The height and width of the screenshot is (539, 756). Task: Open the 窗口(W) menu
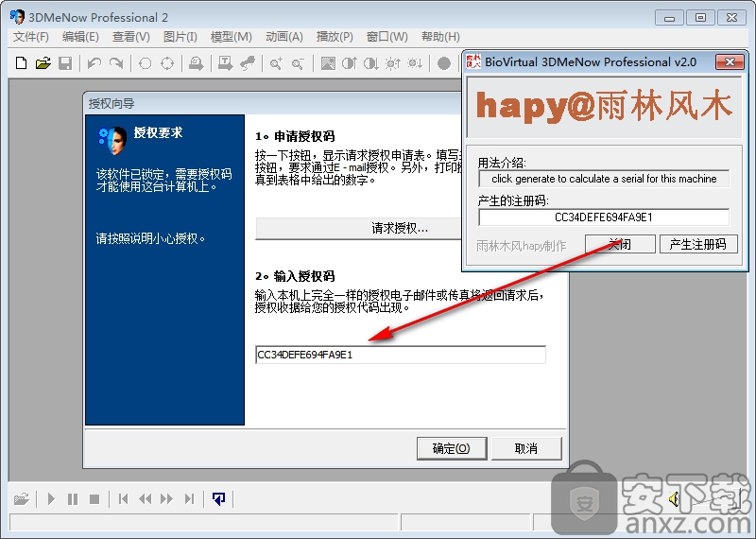[387, 37]
